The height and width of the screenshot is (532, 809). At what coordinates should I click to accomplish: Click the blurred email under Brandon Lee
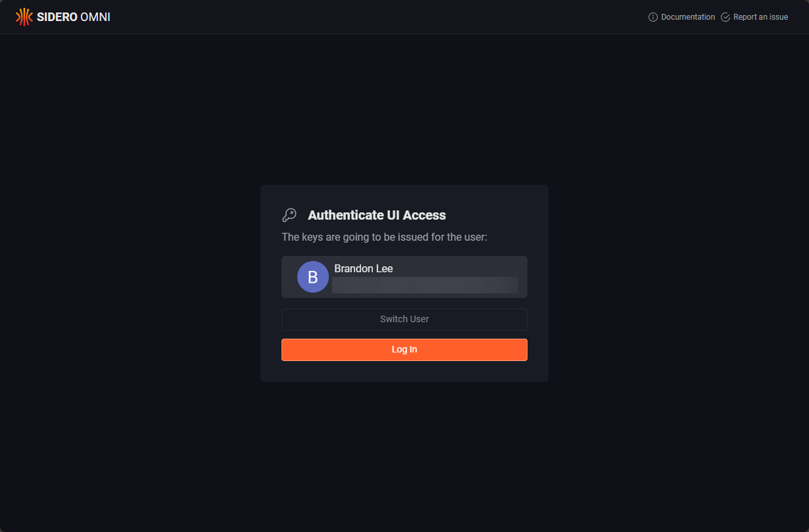[x=425, y=285]
